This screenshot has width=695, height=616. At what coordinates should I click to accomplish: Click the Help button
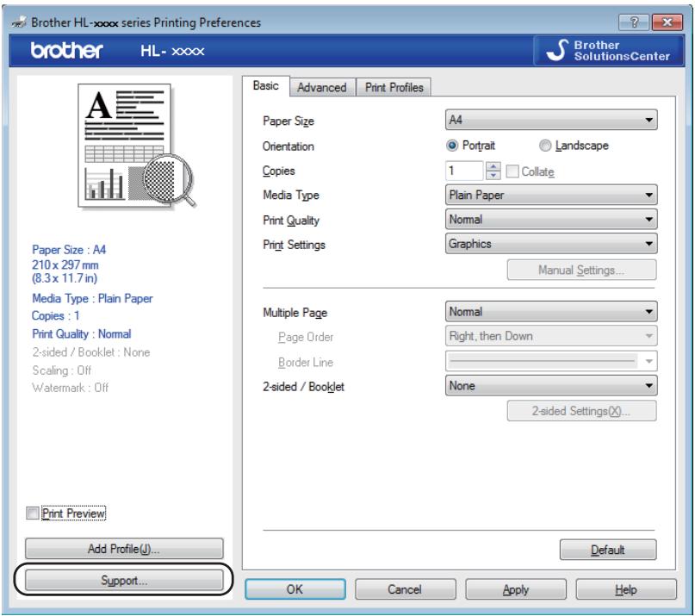pos(626,589)
